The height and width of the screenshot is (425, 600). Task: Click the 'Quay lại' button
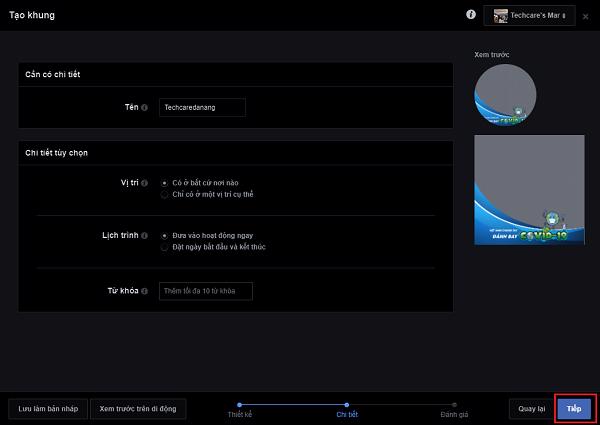(530, 409)
